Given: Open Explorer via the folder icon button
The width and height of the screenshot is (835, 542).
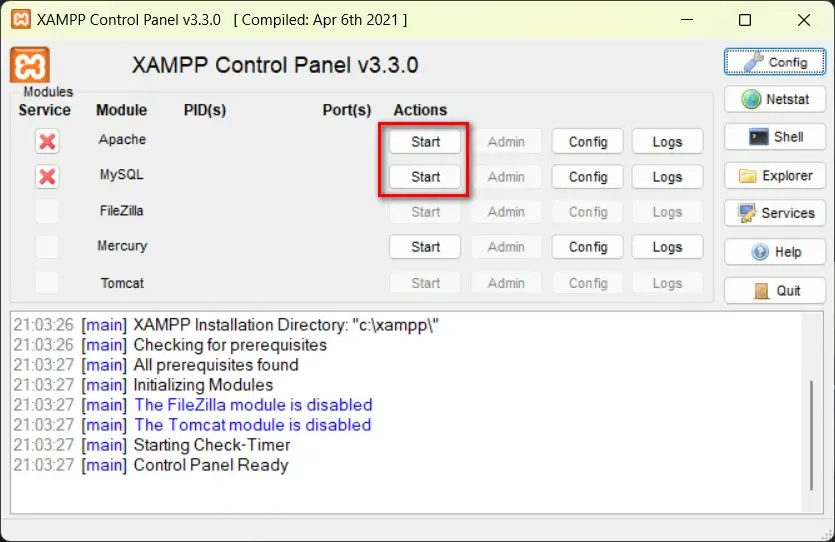Looking at the screenshot, I should pyautogui.click(x=774, y=175).
